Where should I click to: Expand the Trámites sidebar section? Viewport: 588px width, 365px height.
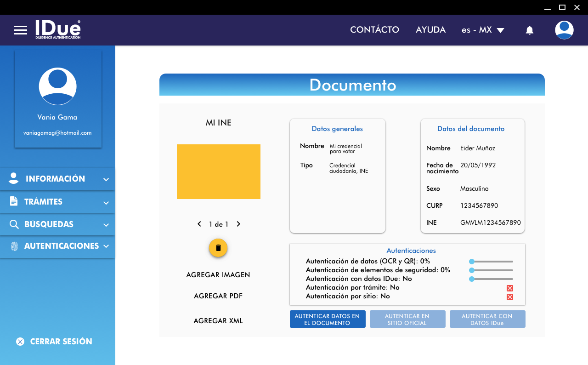tap(57, 202)
